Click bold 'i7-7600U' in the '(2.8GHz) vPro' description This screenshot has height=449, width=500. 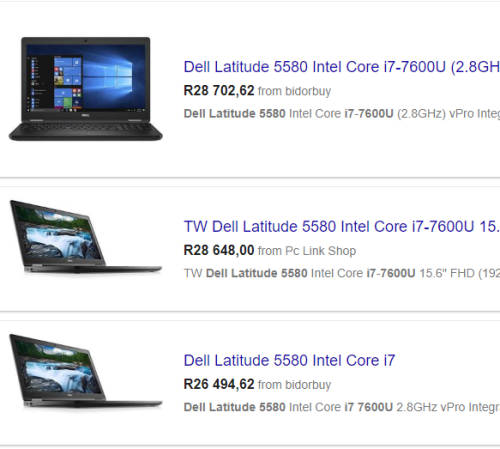point(369,114)
